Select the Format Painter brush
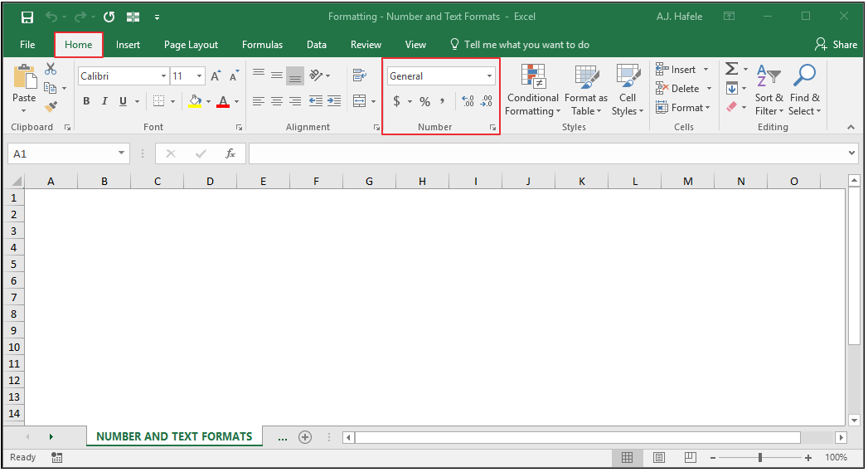The height and width of the screenshot is (472, 868). [x=51, y=106]
